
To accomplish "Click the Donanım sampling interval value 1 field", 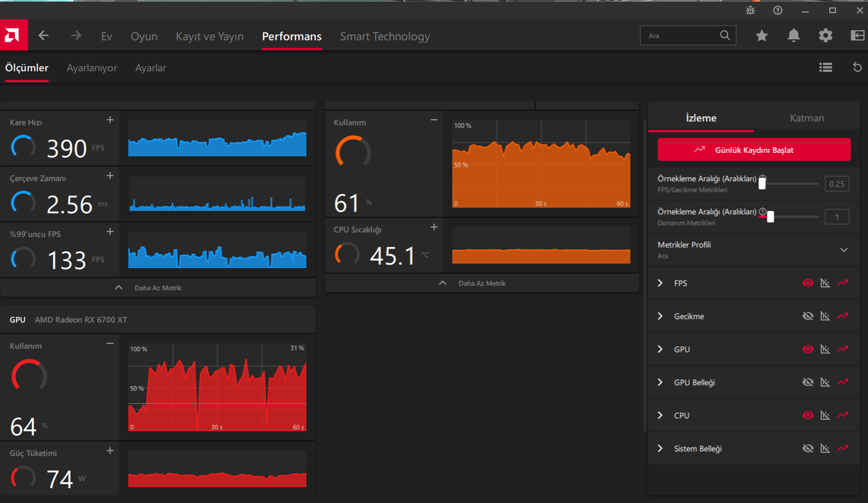I will pyautogui.click(x=837, y=217).
